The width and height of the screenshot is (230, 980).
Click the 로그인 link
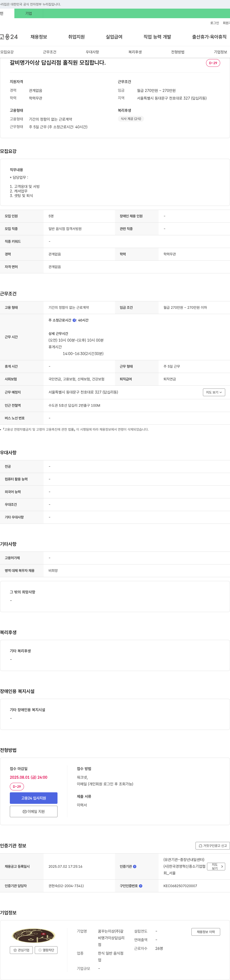[x=214, y=23]
